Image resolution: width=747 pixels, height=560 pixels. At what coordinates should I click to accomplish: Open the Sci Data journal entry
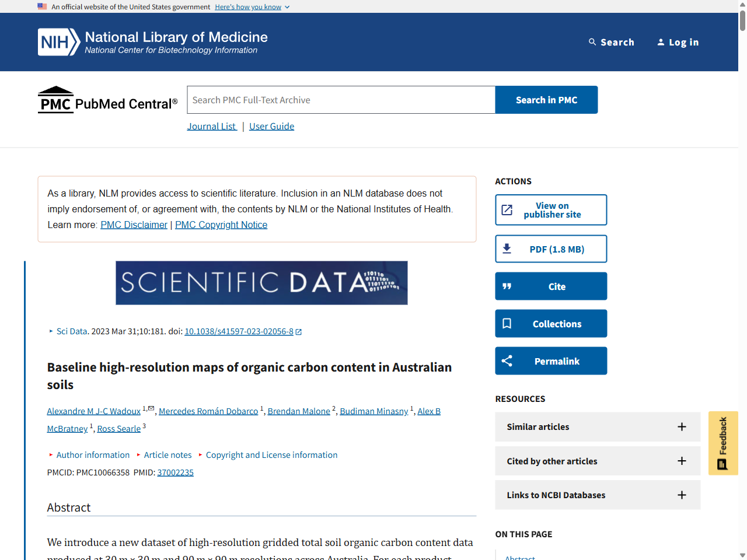[x=71, y=331]
